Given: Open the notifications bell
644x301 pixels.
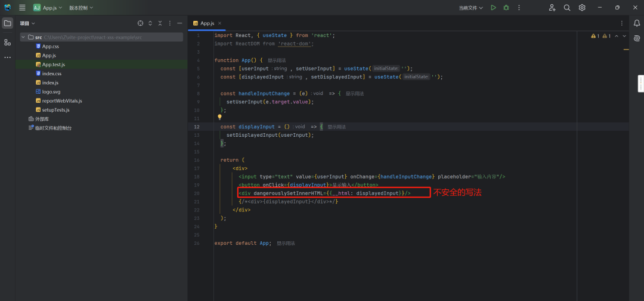Looking at the screenshot, I should (637, 23).
